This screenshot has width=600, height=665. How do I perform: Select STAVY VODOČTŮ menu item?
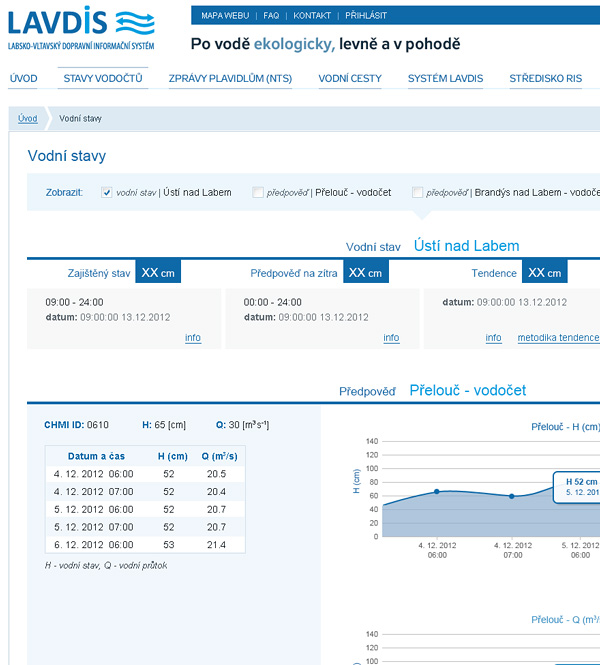coord(103,78)
